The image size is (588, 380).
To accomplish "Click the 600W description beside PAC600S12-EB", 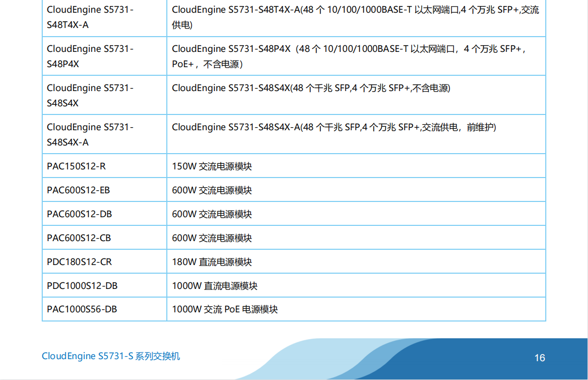I will (x=212, y=190).
